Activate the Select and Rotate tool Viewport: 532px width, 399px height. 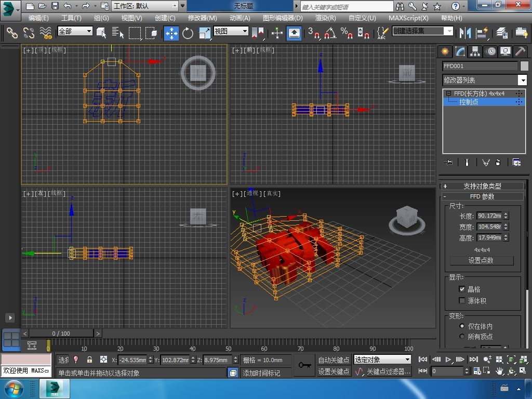pyautogui.click(x=188, y=33)
